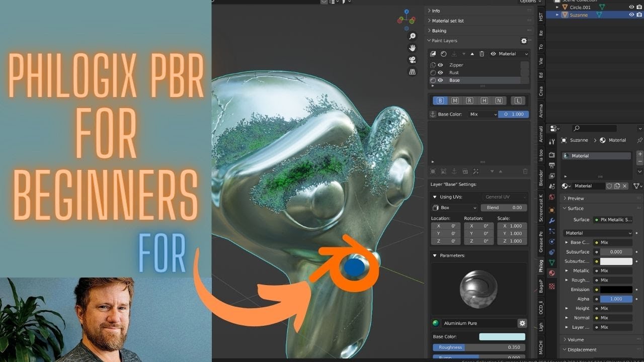Toggle viewport visibility of Suzanne
Image resolution: width=644 pixels, height=362 pixels.
(631, 15)
